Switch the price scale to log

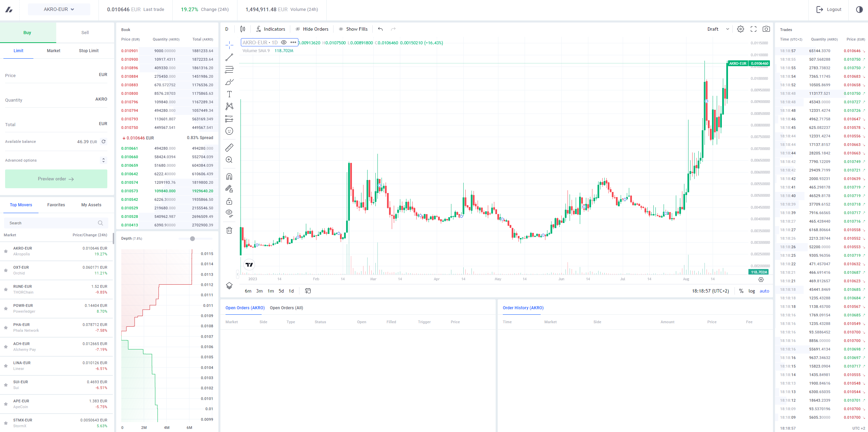[x=751, y=291]
